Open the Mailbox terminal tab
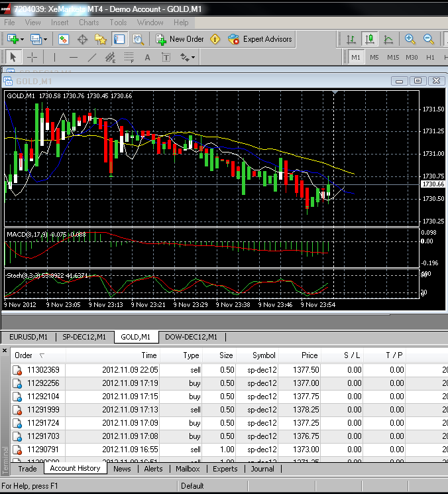 pyautogui.click(x=188, y=469)
